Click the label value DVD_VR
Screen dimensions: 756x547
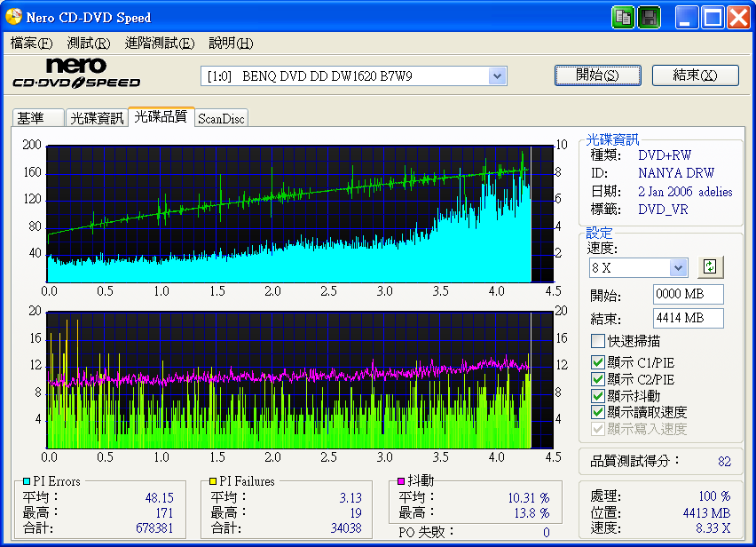(664, 210)
